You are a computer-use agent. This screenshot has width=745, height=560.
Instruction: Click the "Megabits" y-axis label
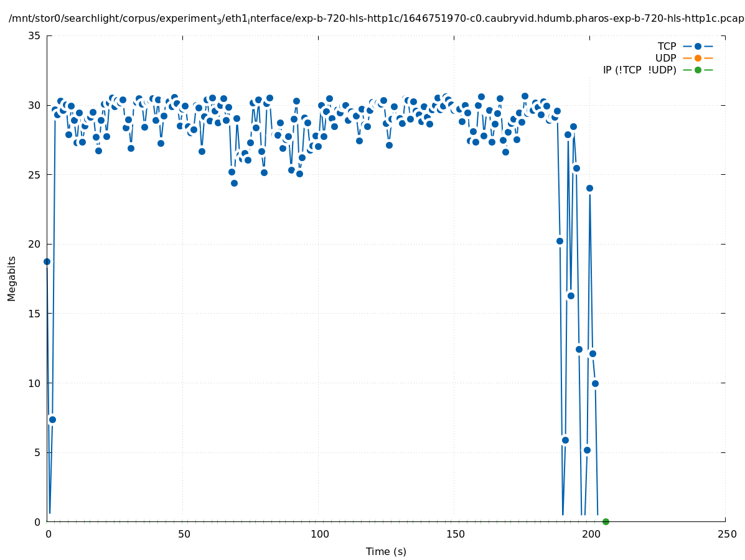tap(12, 278)
